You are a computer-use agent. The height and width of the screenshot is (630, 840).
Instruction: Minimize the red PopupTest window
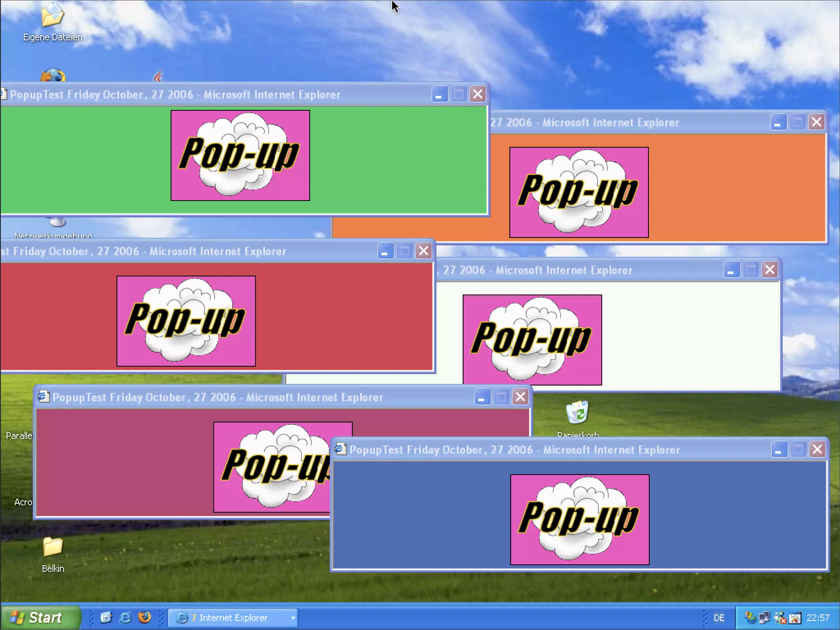tap(385, 251)
